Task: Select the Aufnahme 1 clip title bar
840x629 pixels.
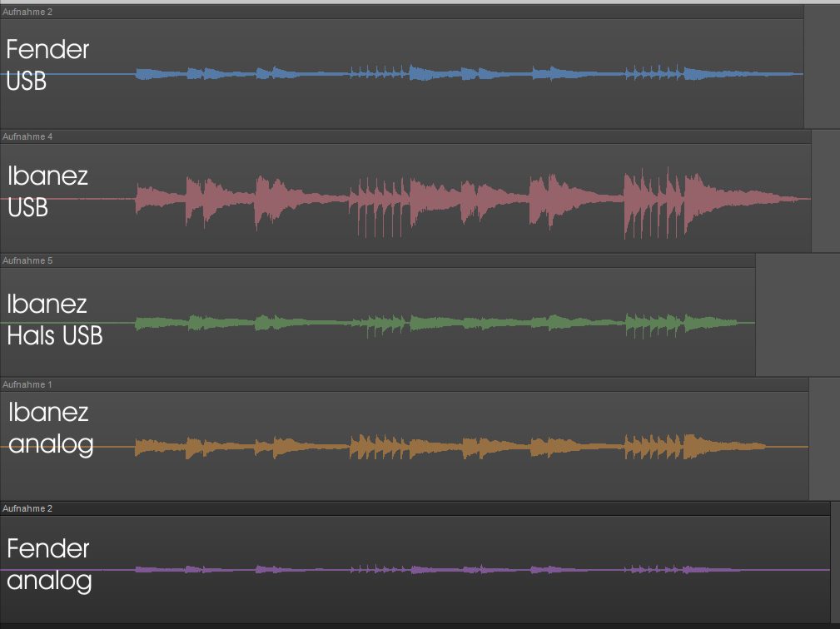Action: point(404,384)
